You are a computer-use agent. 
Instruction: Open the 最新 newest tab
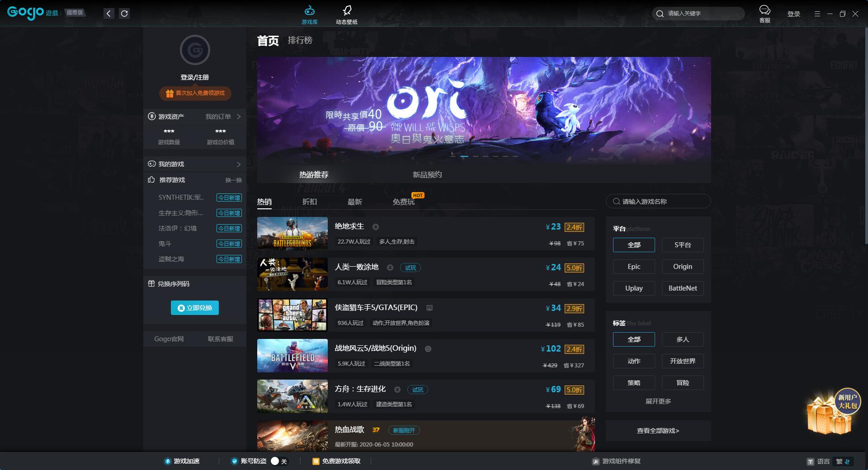tap(355, 202)
